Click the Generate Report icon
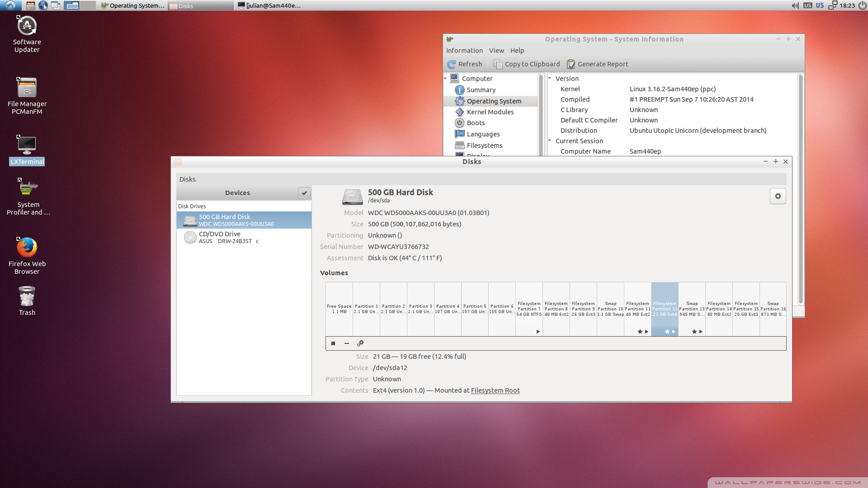This screenshot has width=868, height=488. point(571,64)
